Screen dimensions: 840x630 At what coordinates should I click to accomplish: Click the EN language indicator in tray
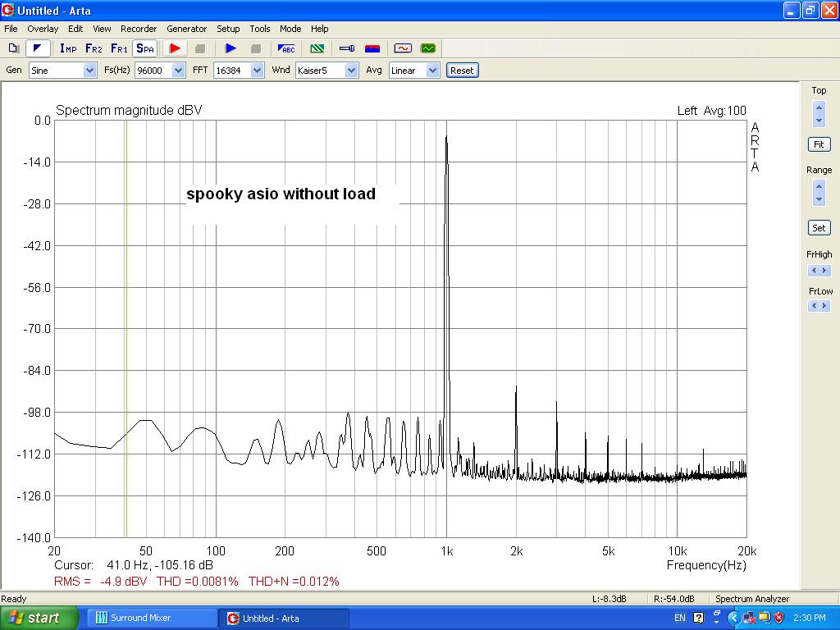coord(680,619)
